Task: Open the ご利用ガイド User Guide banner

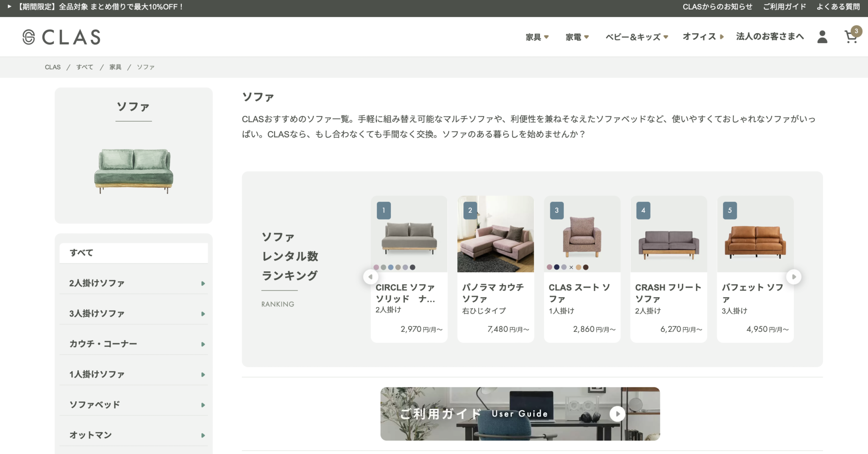Action: coord(520,414)
